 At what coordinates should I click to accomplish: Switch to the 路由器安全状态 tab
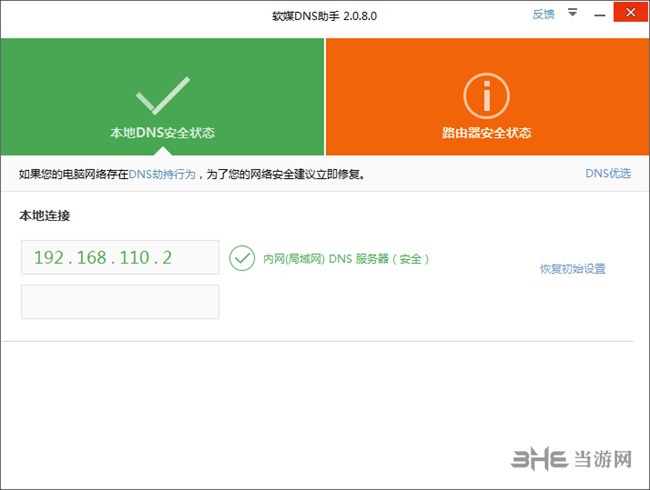pyautogui.click(x=488, y=97)
